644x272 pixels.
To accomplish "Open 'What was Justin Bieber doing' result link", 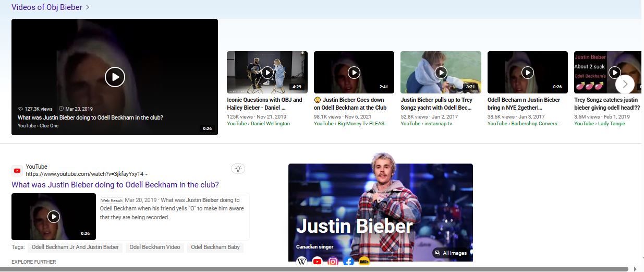I will click(115, 185).
